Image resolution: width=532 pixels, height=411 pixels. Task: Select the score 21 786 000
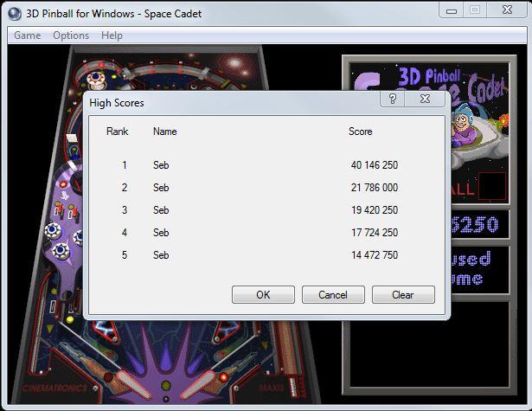[375, 188]
